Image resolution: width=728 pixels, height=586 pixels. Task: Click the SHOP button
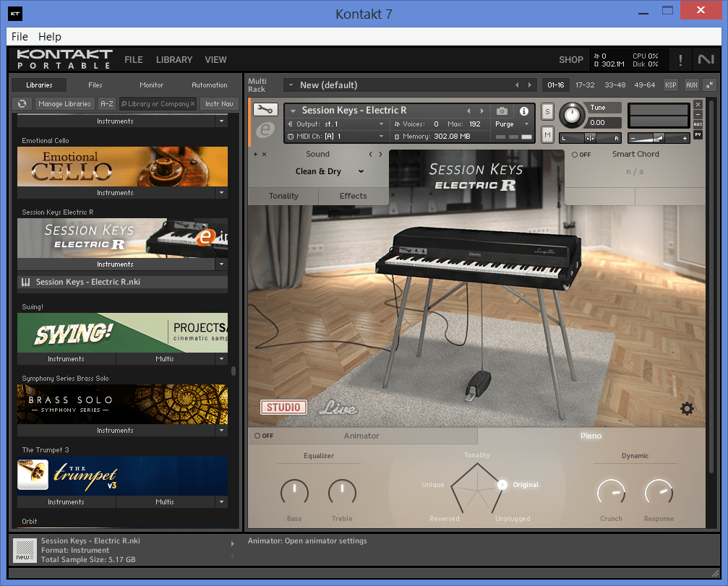571,60
